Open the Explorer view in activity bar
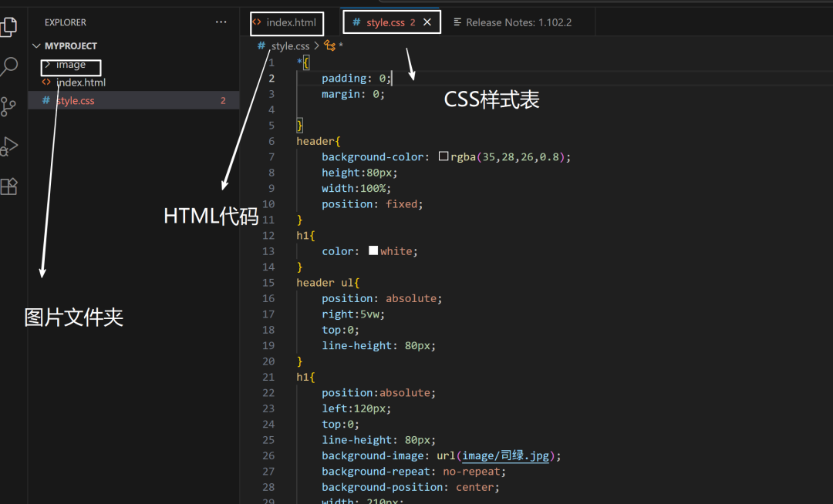The height and width of the screenshot is (504, 833). tap(8, 26)
